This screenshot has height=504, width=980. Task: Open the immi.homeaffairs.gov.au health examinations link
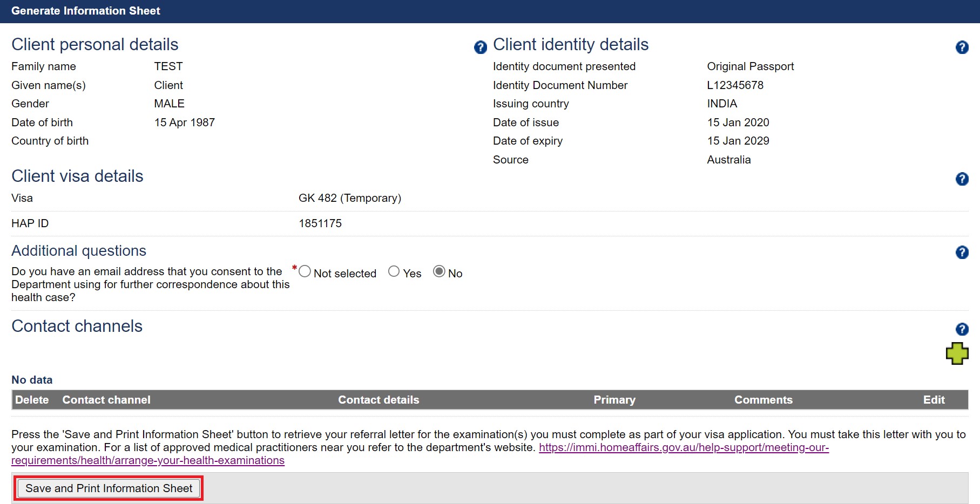click(683, 448)
